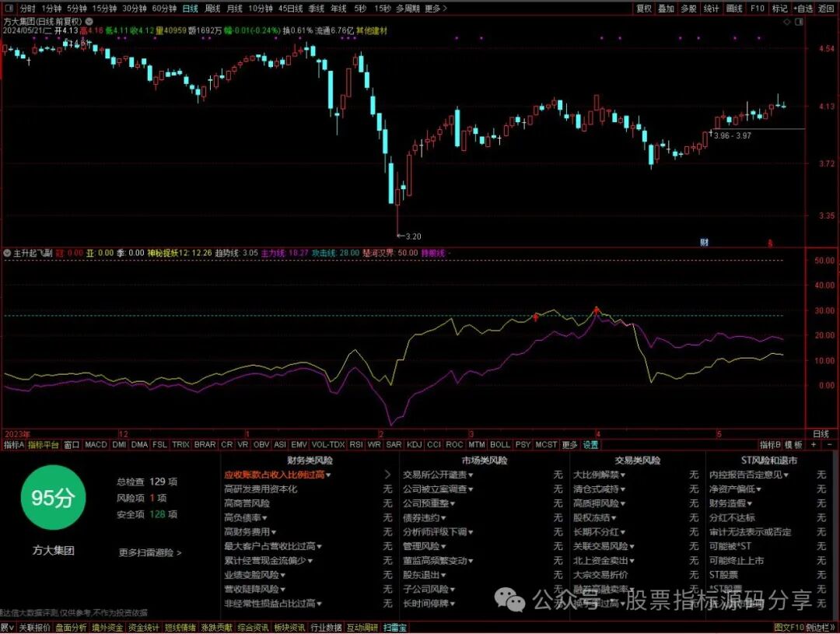Expand 展 menu at bottom-left
This screenshot has height=634, width=840.
coord(7,628)
